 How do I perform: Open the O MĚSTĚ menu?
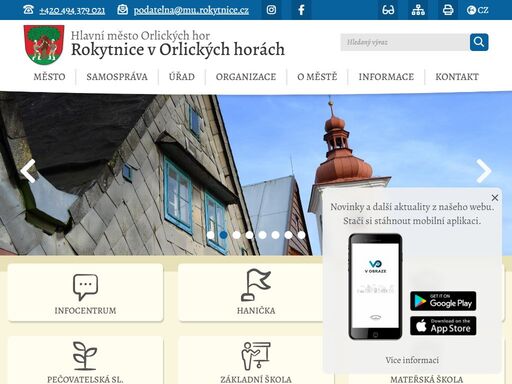(x=317, y=77)
